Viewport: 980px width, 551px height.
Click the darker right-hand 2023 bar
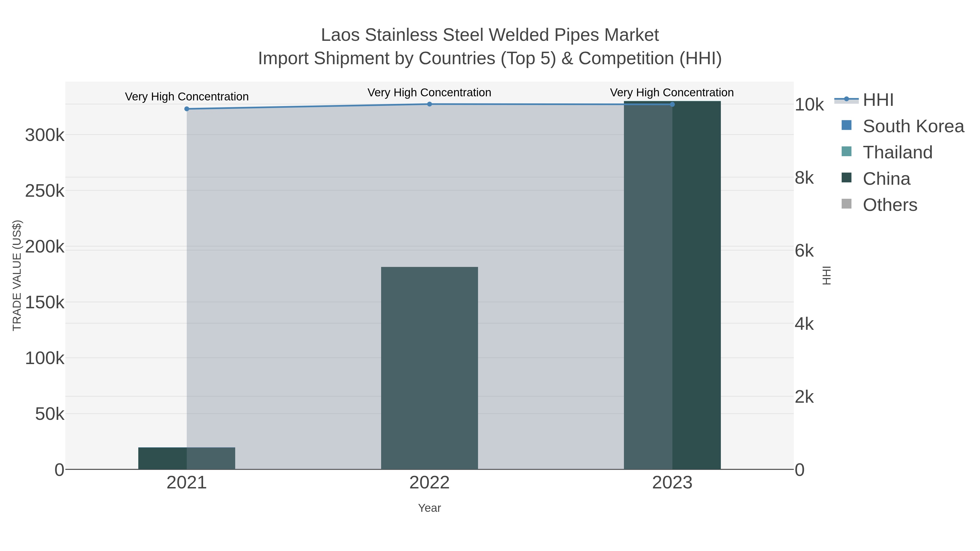[x=697, y=285]
